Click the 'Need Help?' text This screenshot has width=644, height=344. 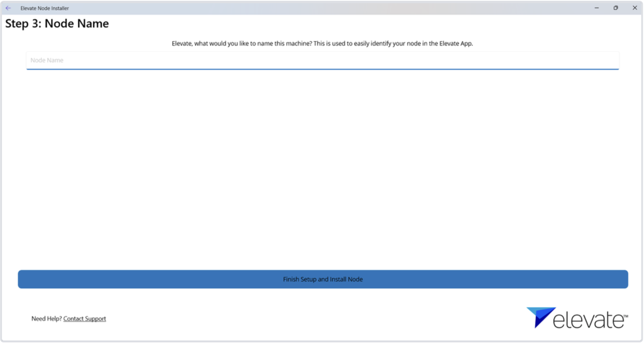pos(47,319)
